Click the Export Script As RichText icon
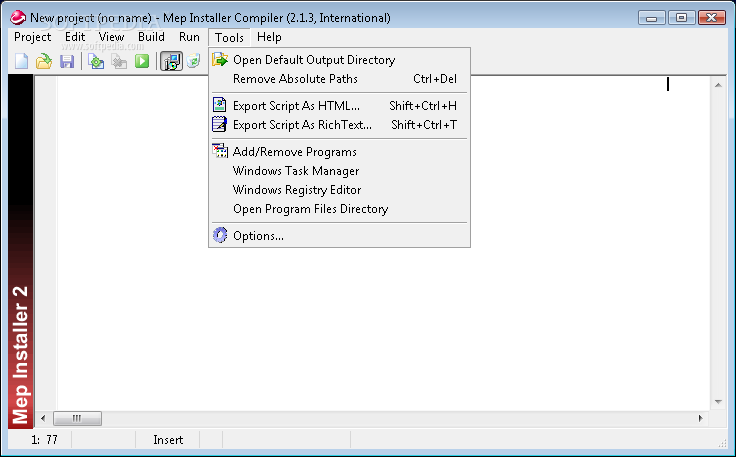This screenshot has height=457, width=736. pyautogui.click(x=220, y=124)
